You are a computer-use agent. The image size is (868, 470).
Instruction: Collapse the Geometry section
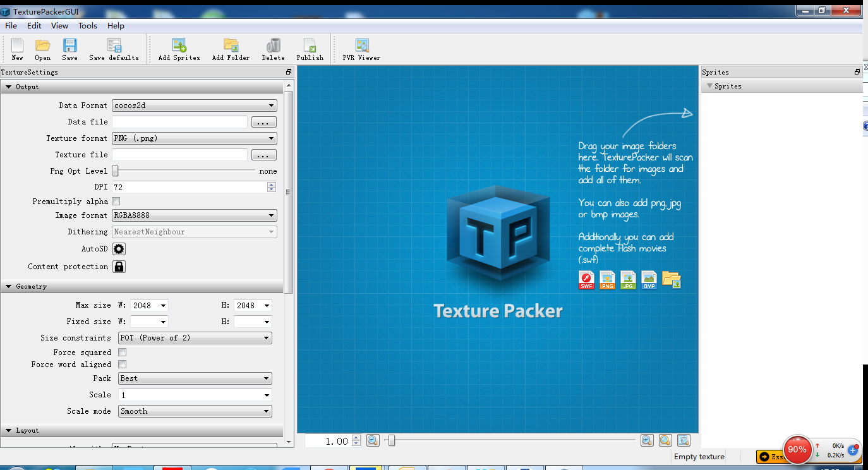(x=9, y=286)
